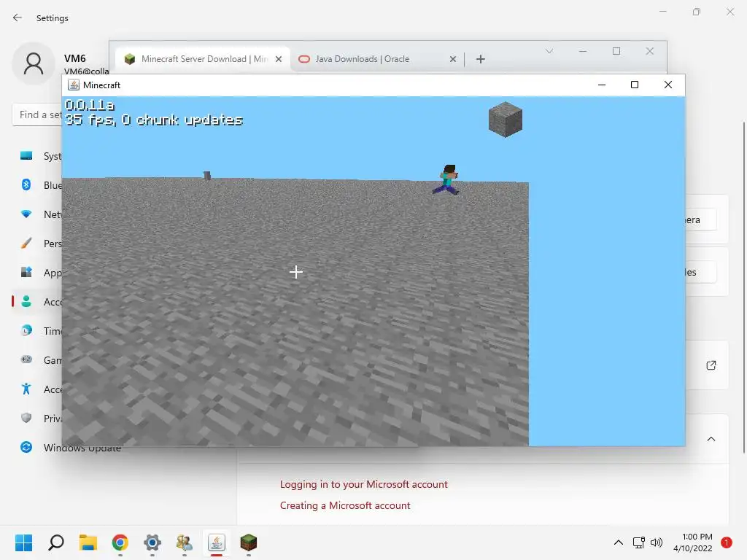Open Bluetooth settings via its icon
Screen dimensions: 747x560
coord(26,184)
